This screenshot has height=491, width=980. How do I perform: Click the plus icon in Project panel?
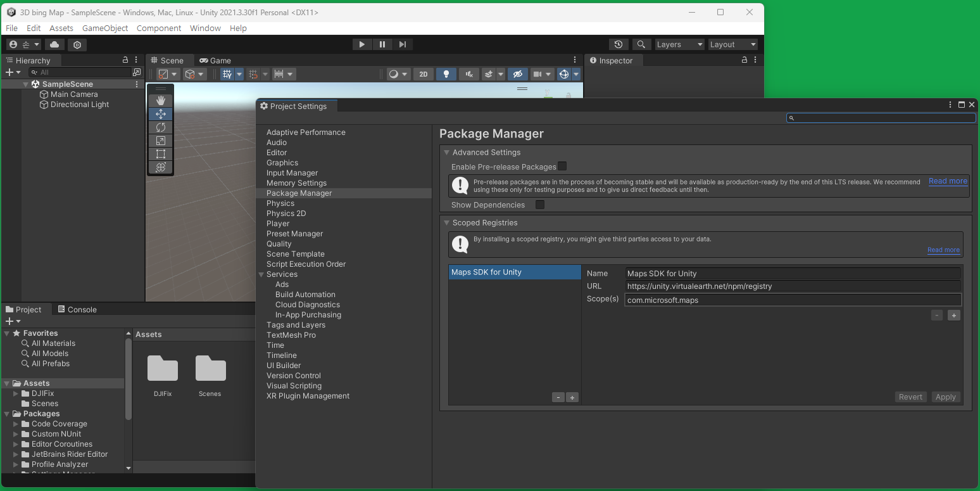9,321
